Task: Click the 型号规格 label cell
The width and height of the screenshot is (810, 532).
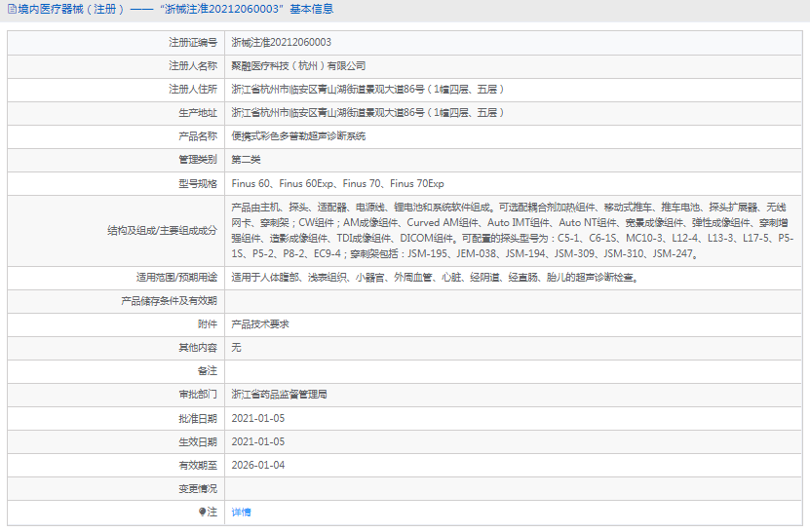Action: tap(116, 183)
